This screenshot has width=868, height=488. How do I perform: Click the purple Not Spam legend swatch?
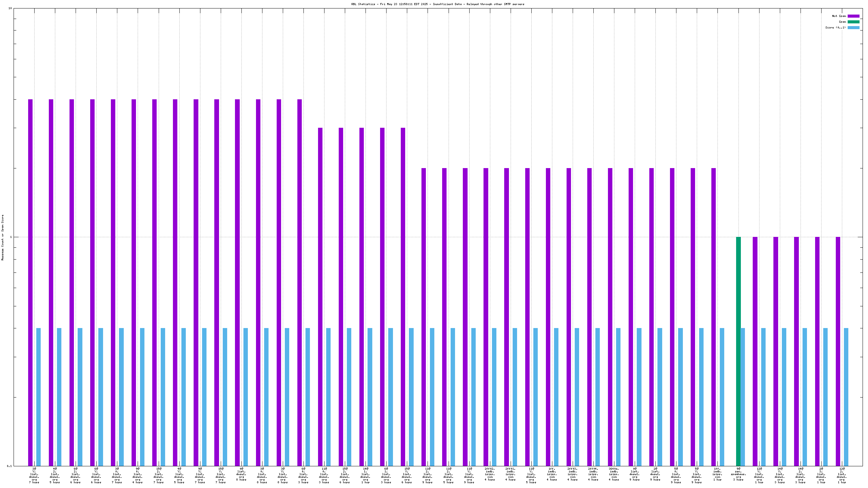tap(853, 16)
